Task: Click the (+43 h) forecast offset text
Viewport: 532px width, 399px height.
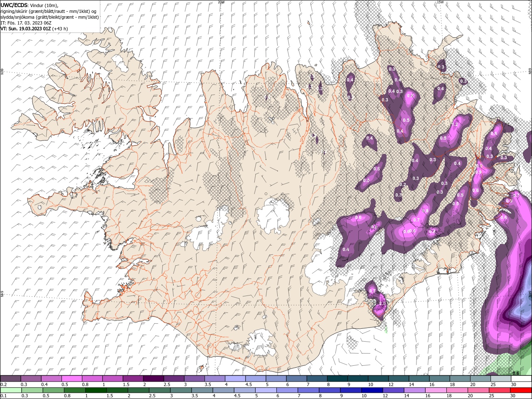Action: pyautogui.click(x=60, y=29)
